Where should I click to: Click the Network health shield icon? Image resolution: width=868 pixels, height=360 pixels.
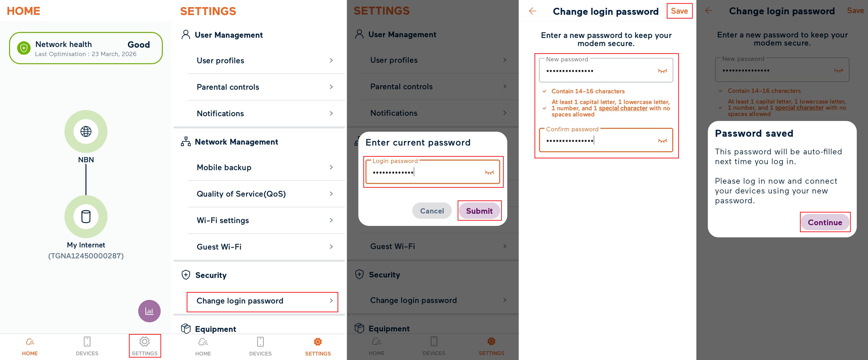tap(23, 48)
